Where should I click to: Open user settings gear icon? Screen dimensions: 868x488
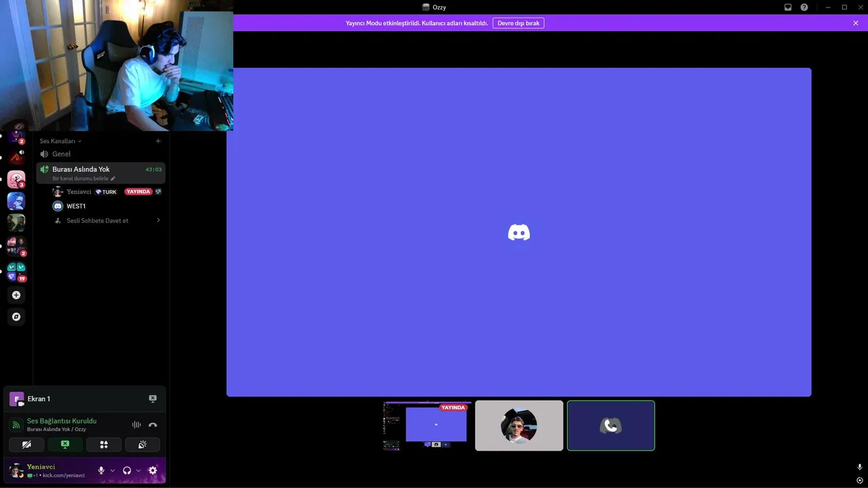pyautogui.click(x=153, y=470)
